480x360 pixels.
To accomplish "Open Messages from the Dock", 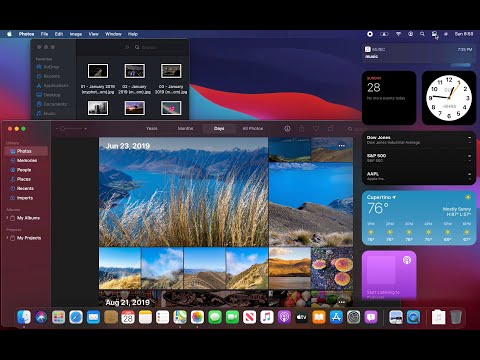I will [x=215, y=317].
